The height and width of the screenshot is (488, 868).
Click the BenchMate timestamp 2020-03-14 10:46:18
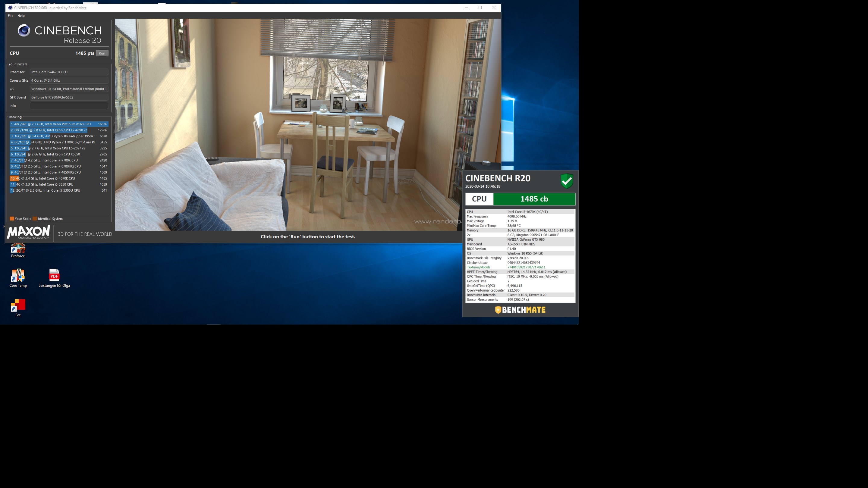click(x=483, y=186)
